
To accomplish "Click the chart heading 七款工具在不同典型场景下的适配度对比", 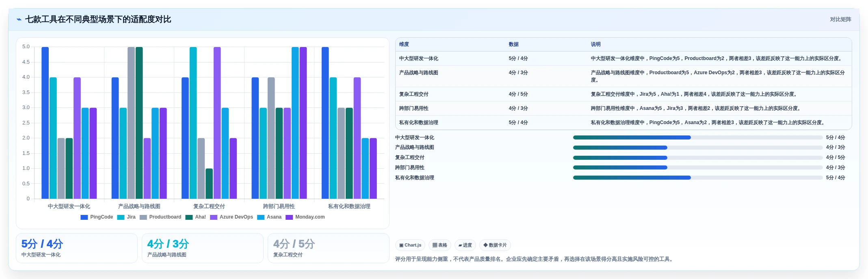I will point(98,19).
